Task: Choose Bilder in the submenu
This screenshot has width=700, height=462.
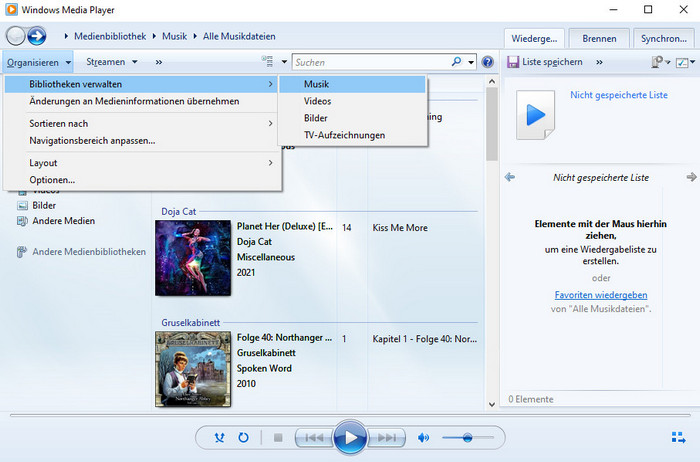Action: [x=352, y=118]
